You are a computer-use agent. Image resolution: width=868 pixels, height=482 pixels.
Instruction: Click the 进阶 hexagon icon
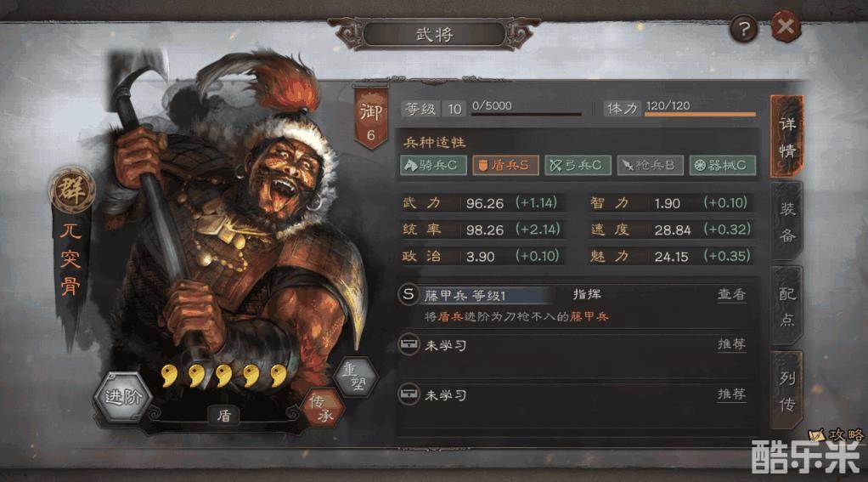coord(123,397)
